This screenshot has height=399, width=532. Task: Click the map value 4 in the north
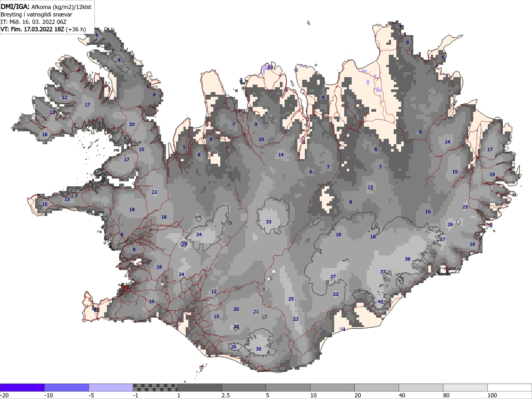click(x=323, y=97)
